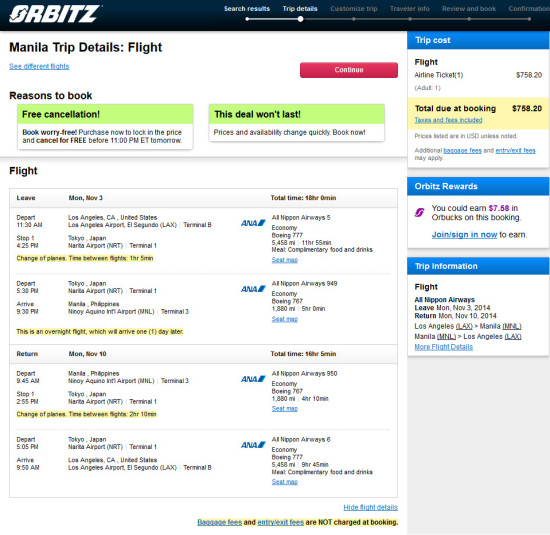Open More Flight Details link
The height and width of the screenshot is (535, 550).
click(x=443, y=347)
